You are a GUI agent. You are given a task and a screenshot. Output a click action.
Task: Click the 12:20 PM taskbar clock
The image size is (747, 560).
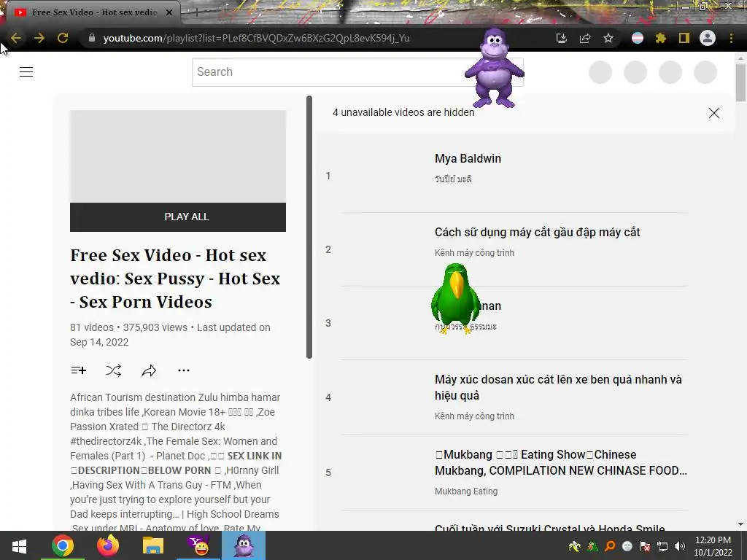pos(713,546)
